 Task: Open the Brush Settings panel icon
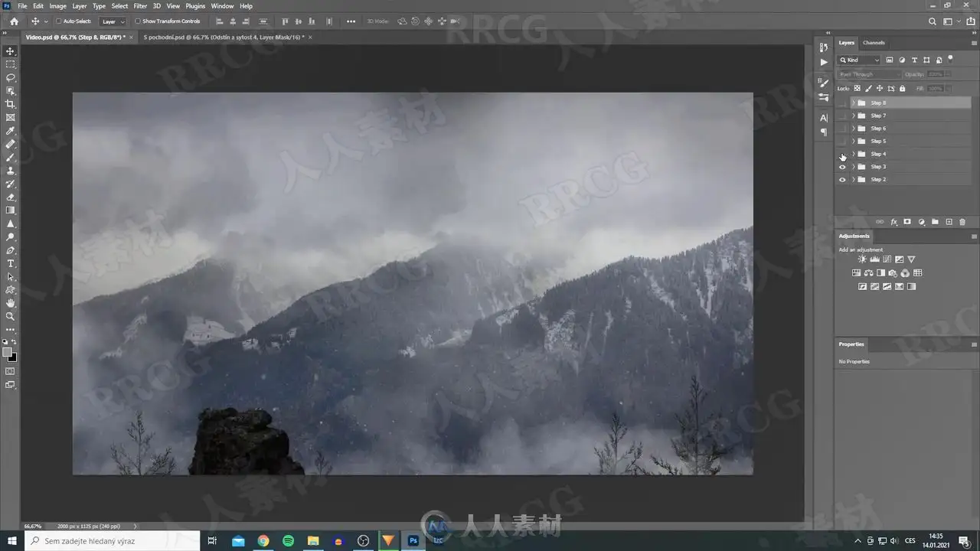824,83
